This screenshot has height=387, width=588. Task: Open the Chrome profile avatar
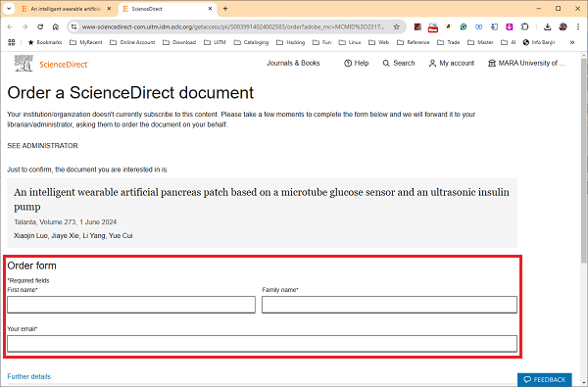coord(563,27)
